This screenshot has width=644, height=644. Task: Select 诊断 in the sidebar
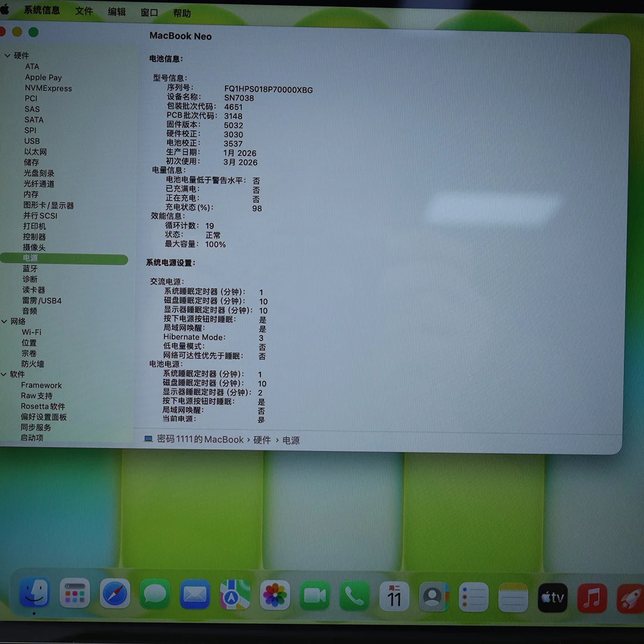tap(30, 279)
